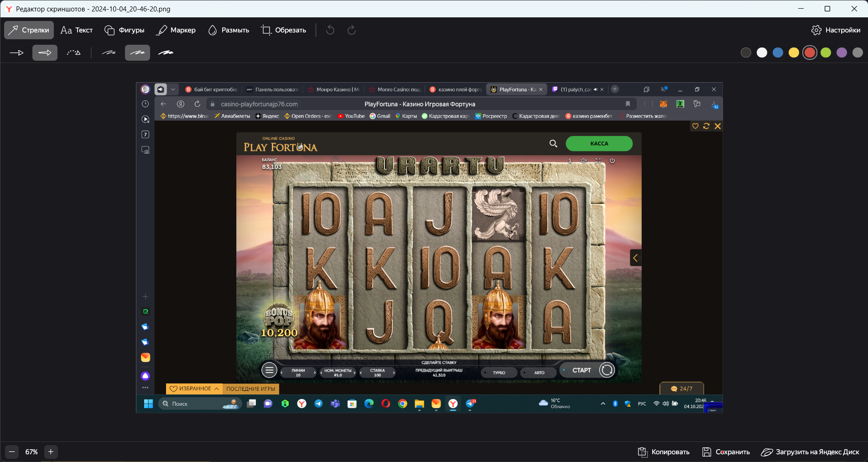The image size is (868, 462).
Task: Select the yellow color swatch
Action: tap(794, 53)
